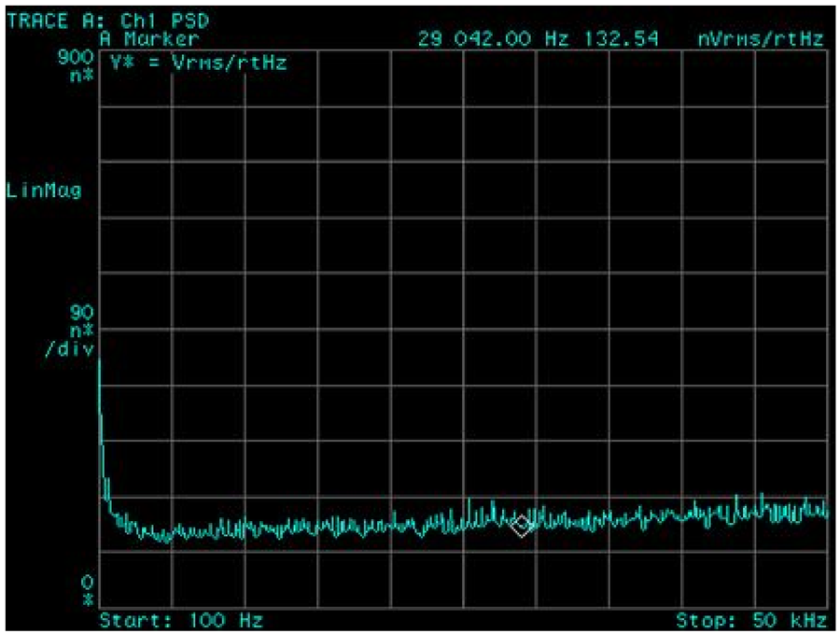840x634 pixels.
Task: Select the nVrms/rtHz unit in the header
Action: (x=761, y=38)
